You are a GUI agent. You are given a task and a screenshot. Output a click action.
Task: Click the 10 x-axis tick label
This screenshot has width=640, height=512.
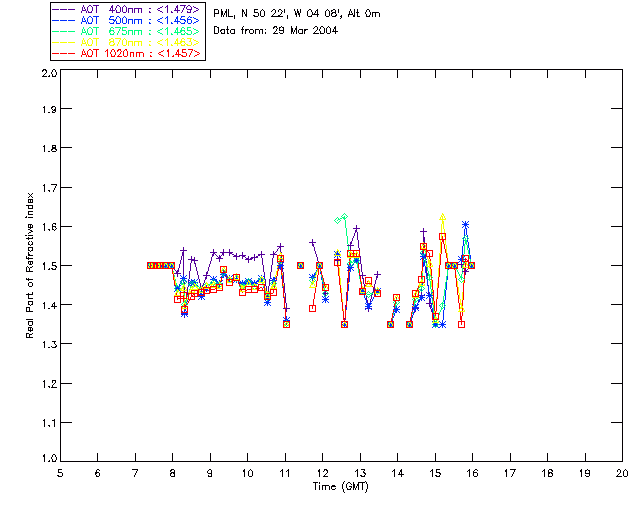pos(247,473)
